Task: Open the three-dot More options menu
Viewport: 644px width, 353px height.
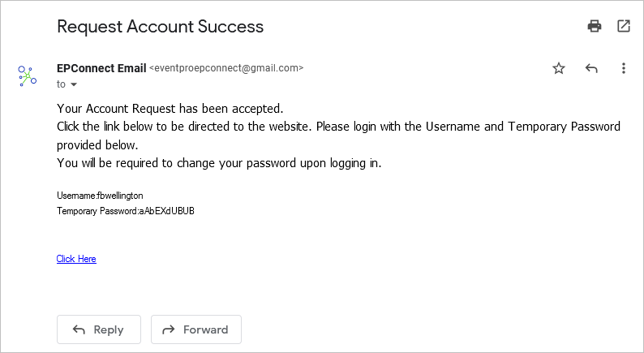Action: [624, 68]
